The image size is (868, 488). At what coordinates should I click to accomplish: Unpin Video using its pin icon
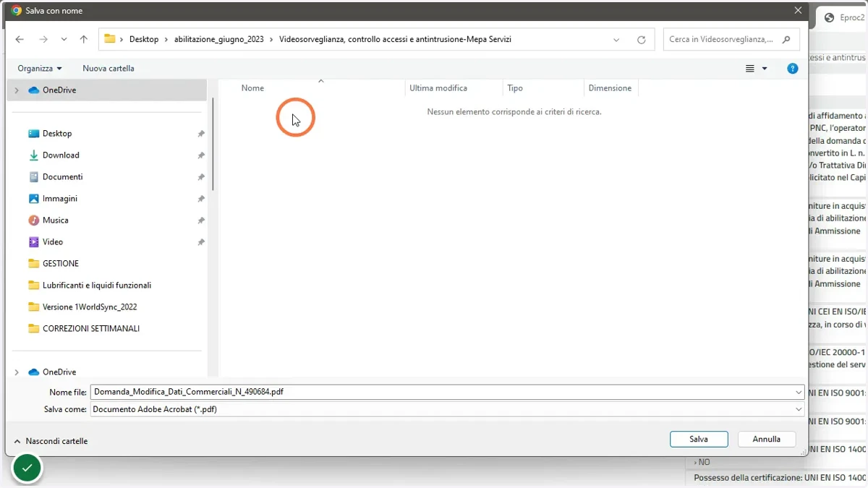coord(201,242)
